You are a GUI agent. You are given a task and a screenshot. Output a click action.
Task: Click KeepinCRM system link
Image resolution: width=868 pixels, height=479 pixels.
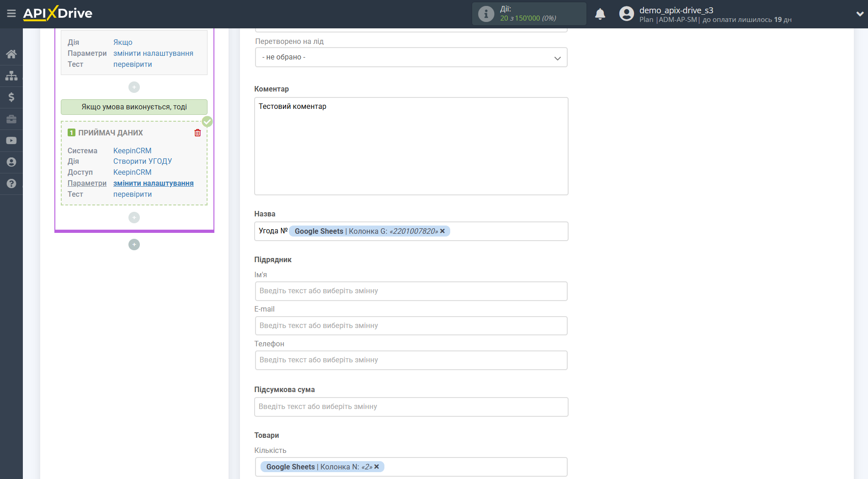pos(133,151)
